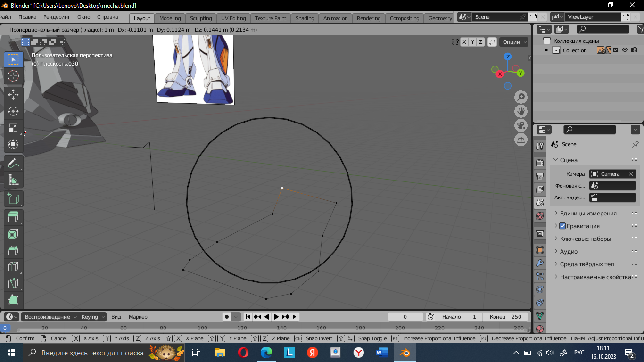This screenshot has height=362, width=644.
Task: Activate the Transform tool
Action: pos(13,145)
